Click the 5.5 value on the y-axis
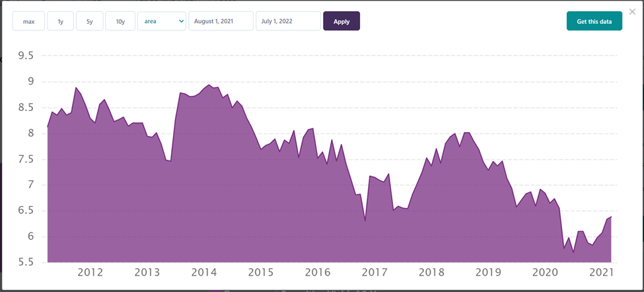The image size is (644, 292). [x=25, y=262]
